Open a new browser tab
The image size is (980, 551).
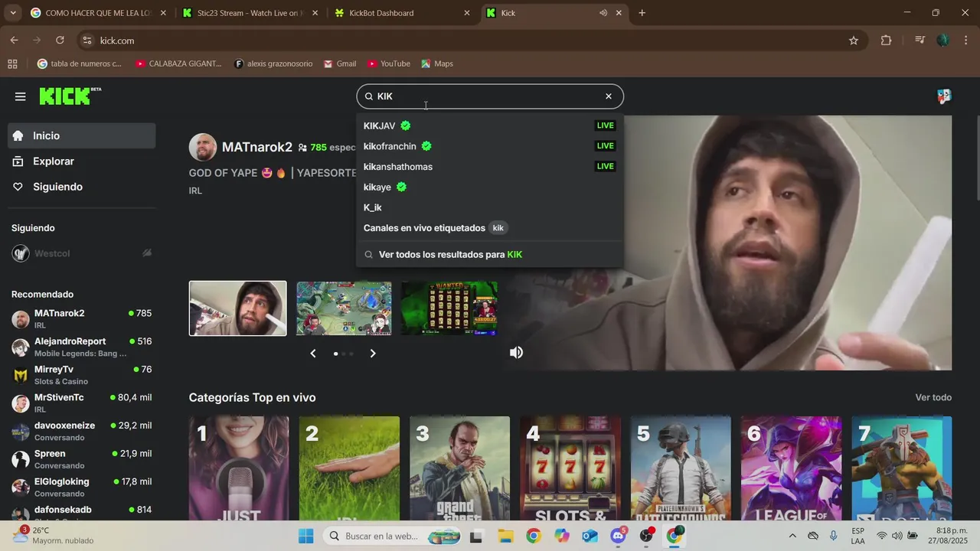(x=642, y=13)
